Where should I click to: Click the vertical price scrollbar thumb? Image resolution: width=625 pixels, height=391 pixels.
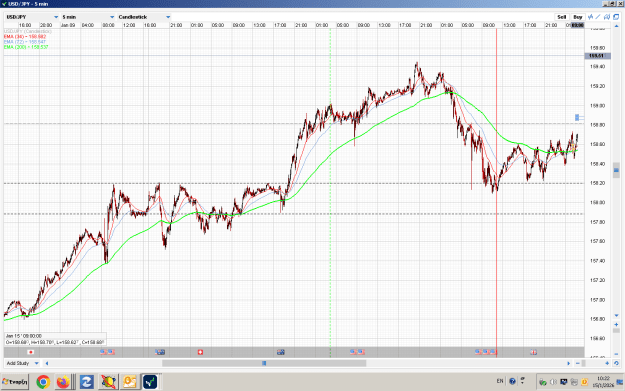click(x=616, y=170)
